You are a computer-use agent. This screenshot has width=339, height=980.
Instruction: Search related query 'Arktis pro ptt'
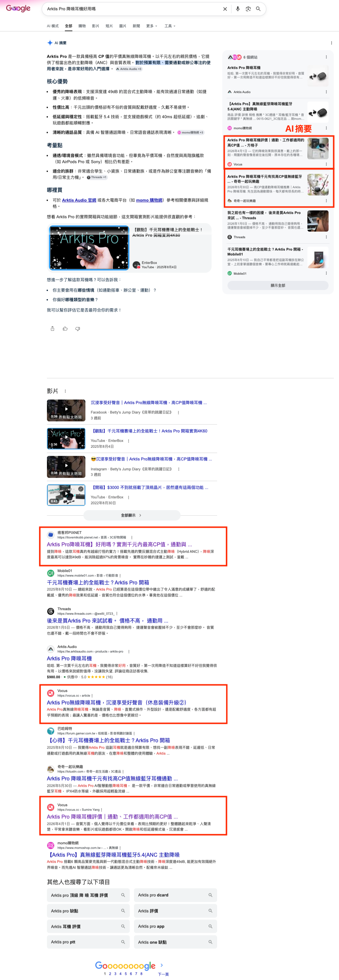[88, 942]
